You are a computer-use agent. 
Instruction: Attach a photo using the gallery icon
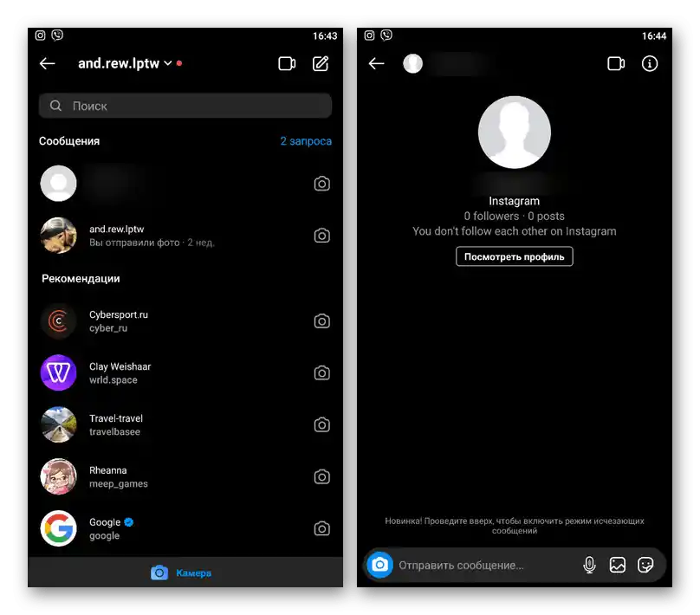click(x=618, y=565)
